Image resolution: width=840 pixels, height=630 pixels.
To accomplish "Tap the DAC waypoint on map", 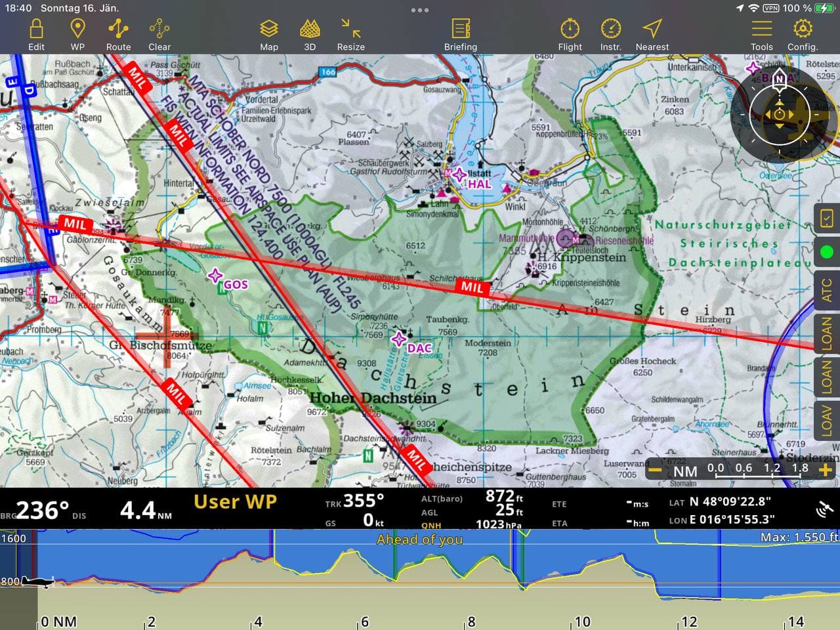I will (399, 340).
